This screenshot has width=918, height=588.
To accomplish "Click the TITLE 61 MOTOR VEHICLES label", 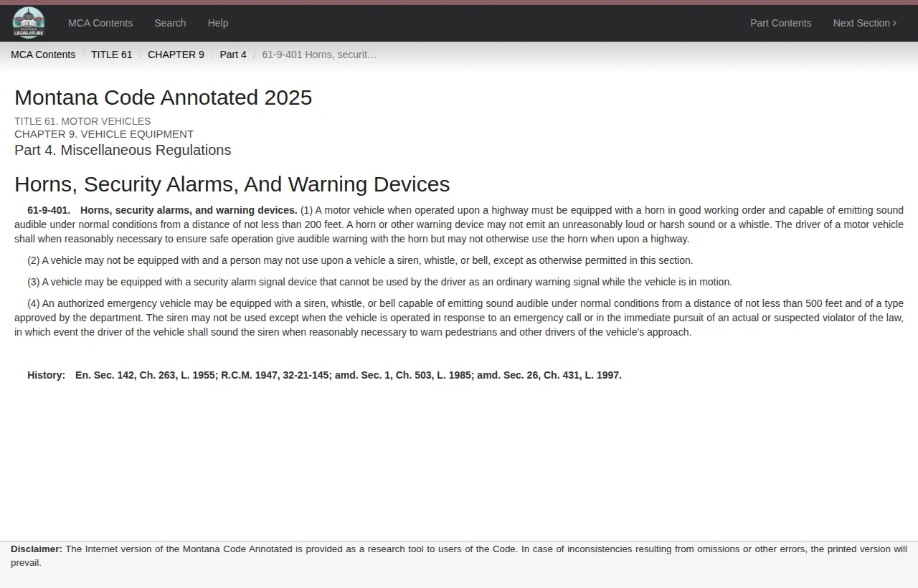I will [82, 121].
